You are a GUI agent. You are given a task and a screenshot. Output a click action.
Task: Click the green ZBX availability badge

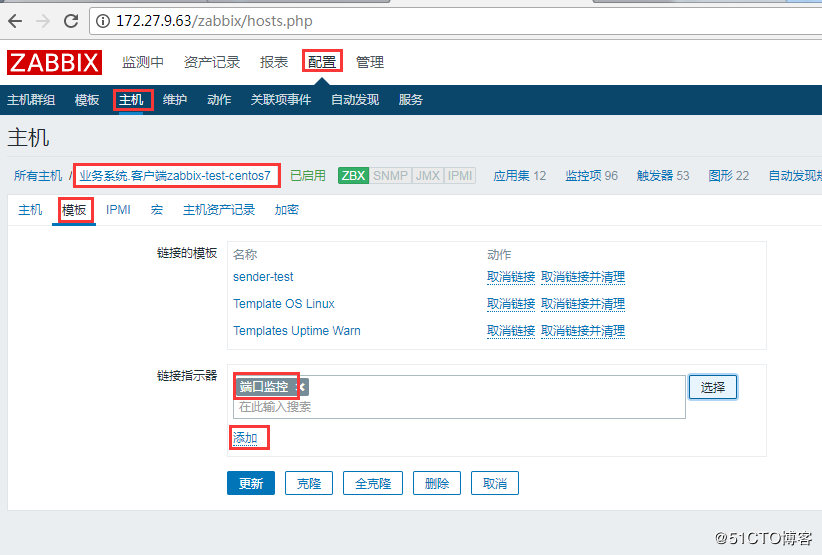click(x=353, y=176)
